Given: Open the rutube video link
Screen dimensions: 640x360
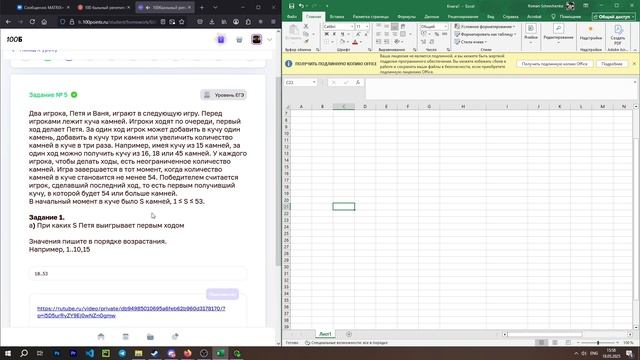Looking at the screenshot, I should [x=131, y=312].
